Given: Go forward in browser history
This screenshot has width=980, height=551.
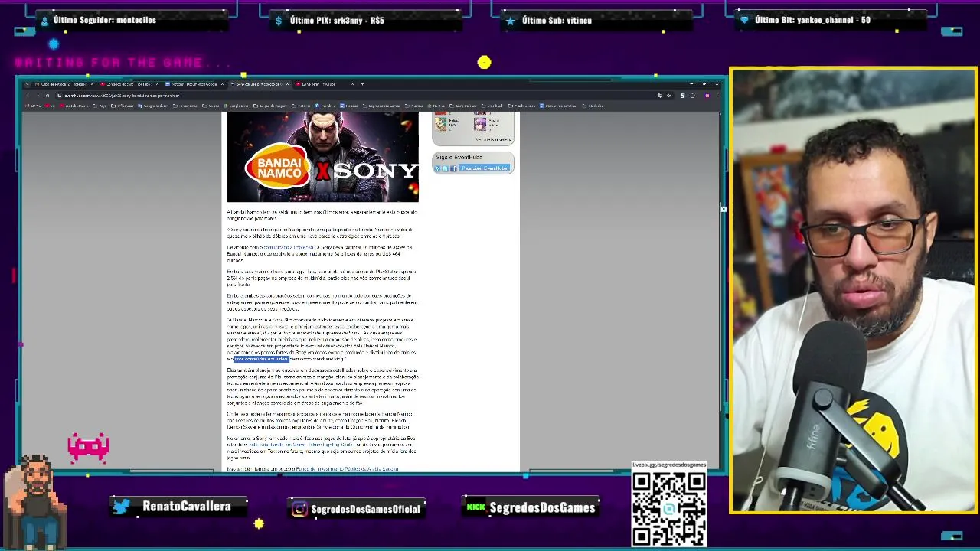Looking at the screenshot, I should (38, 96).
